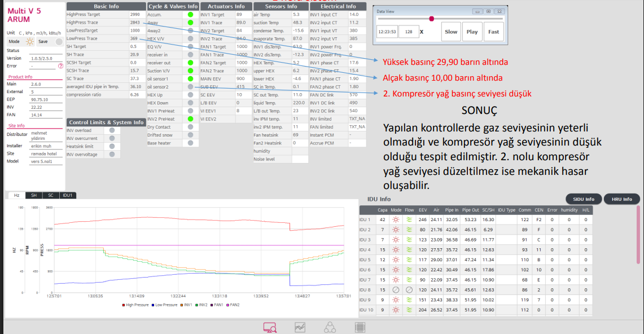The height and width of the screenshot is (334, 644).
Task: Click the grid panel icon in bottom bar
Action: click(358, 327)
